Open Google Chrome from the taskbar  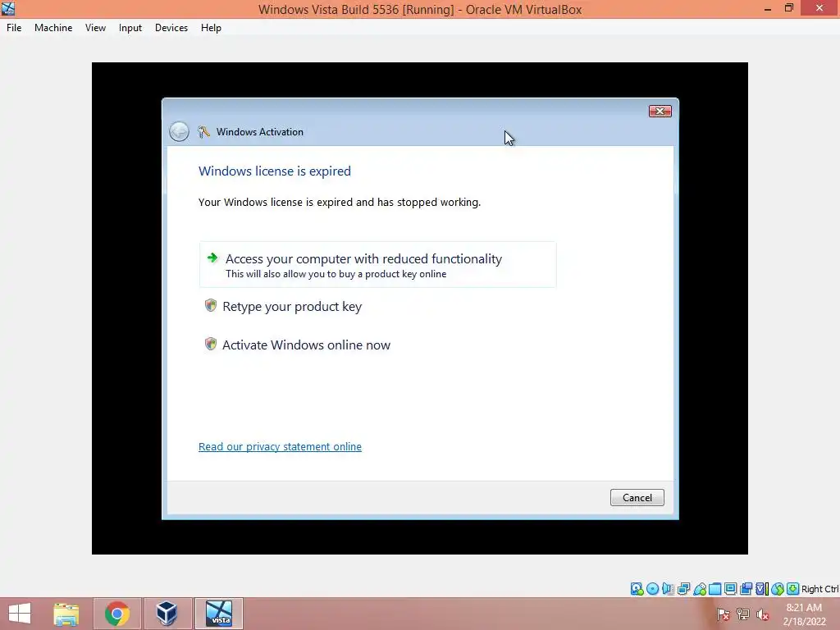pos(116,614)
